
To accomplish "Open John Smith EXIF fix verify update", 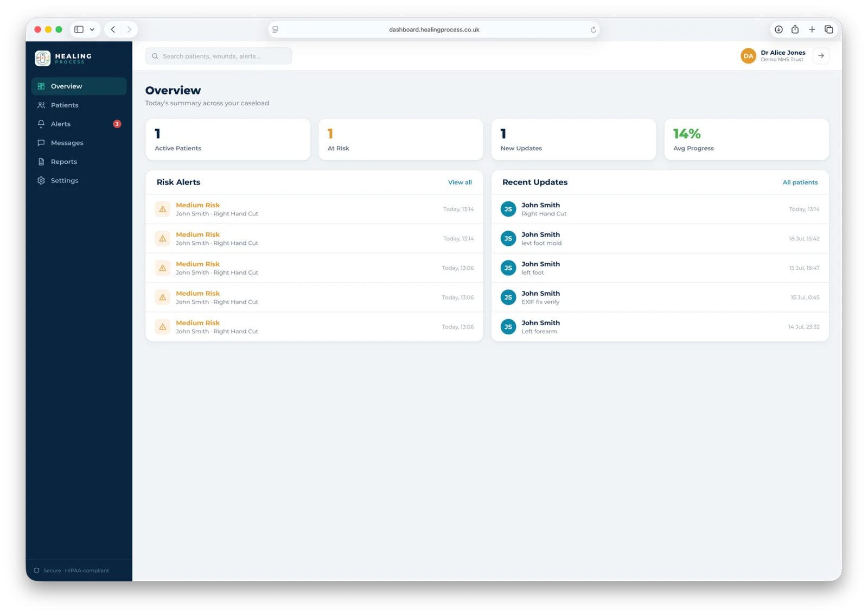I will pos(660,297).
